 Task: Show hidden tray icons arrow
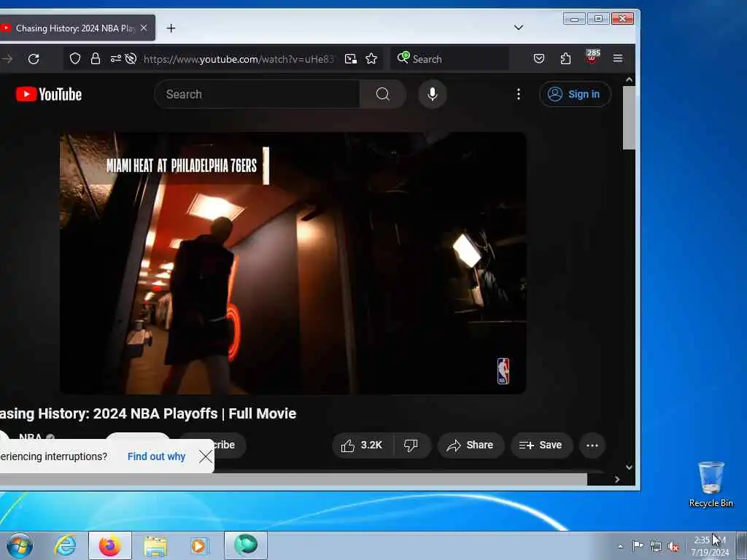620,547
